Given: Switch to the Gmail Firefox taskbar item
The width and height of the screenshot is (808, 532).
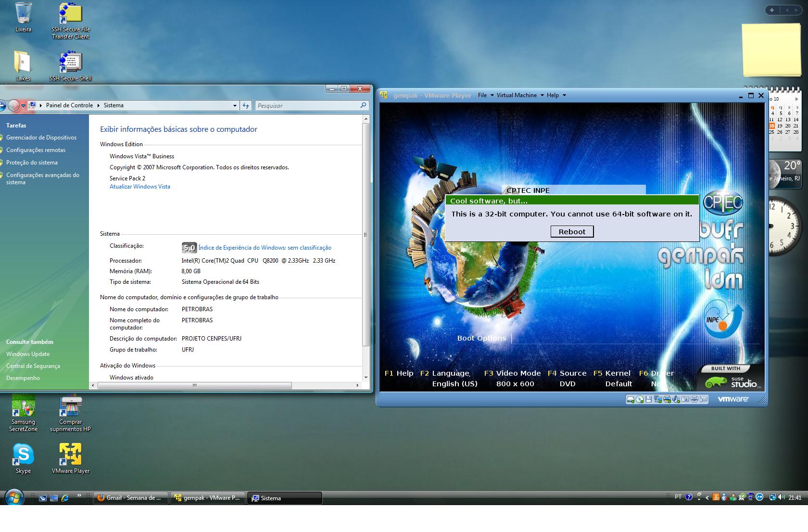Looking at the screenshot, I should [x=131, y=498].
